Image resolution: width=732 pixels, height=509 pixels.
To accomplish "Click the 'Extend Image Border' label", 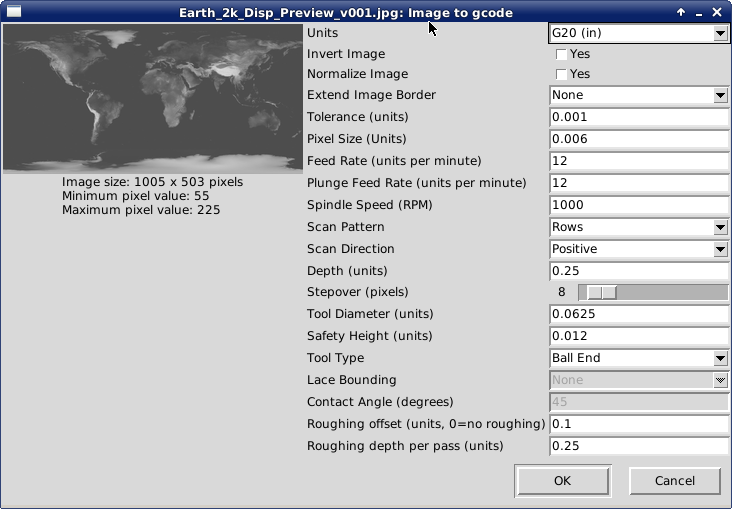I will (371, 95).
